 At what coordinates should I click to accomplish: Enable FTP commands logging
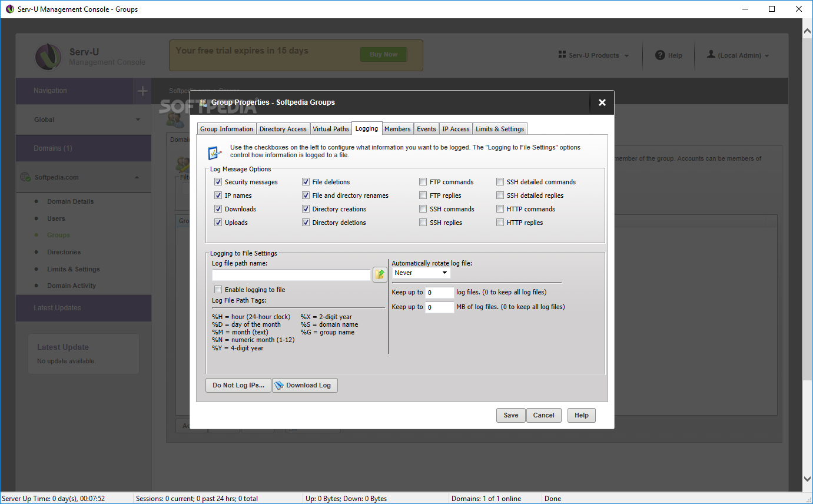tap(423, 182)
